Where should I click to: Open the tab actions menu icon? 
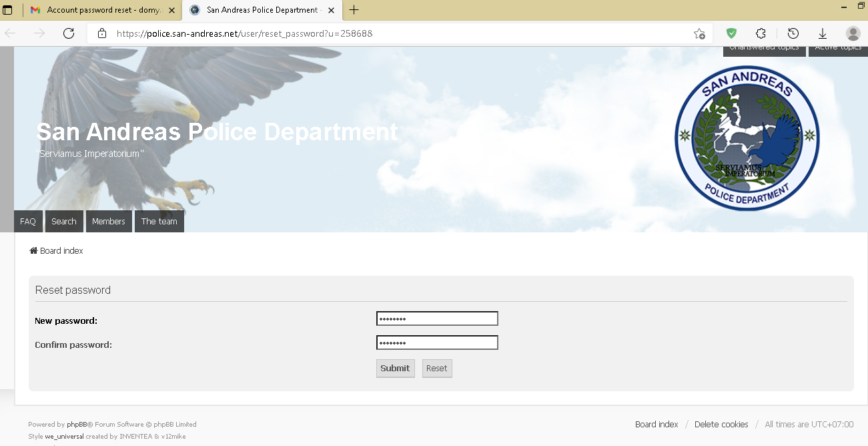(x=8, y=10)
